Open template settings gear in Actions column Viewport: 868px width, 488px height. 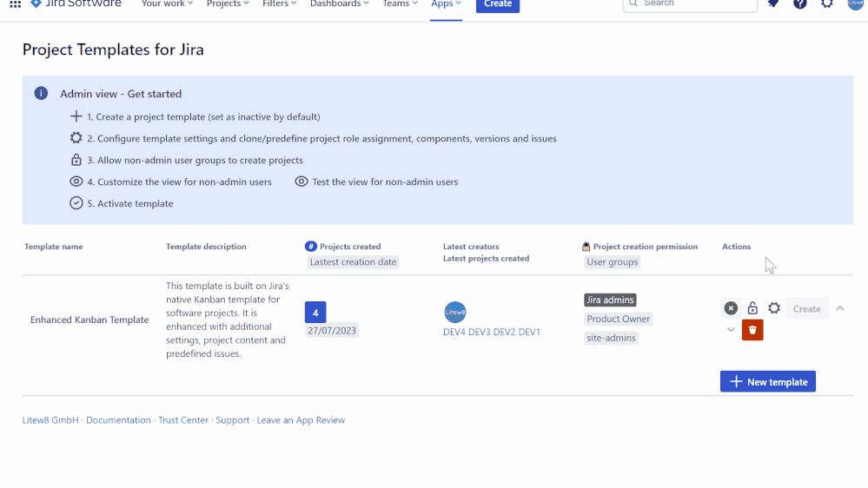774,307
